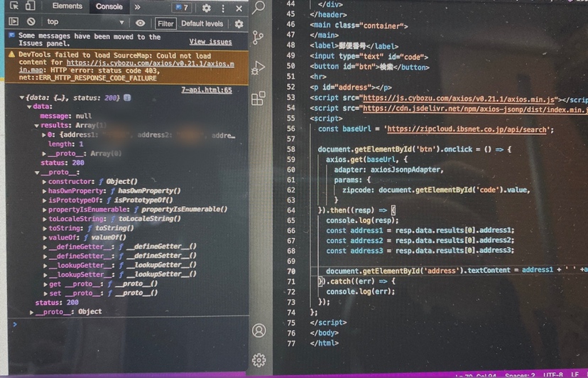Open the top context dropdown

pyautogui.click(x=85, y=22)
